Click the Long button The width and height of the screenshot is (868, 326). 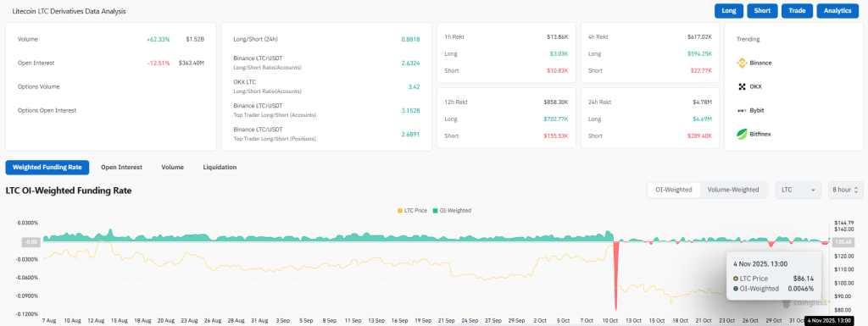728,11
